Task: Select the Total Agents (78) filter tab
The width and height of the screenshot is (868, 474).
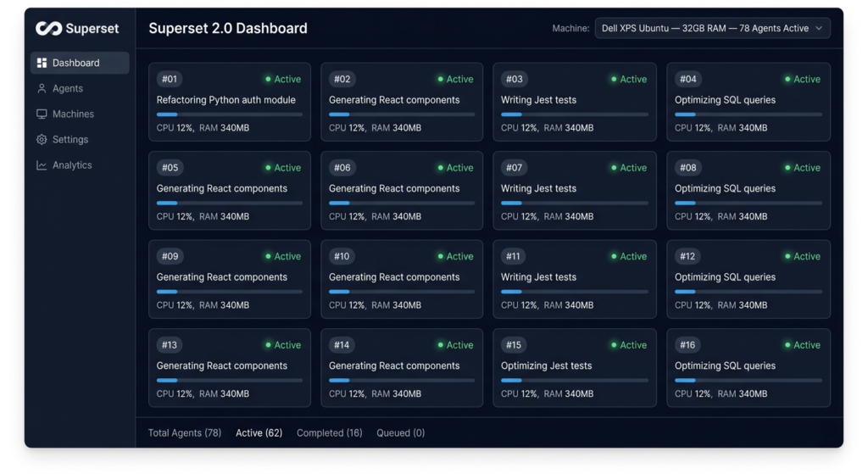Action: (184, 433)
